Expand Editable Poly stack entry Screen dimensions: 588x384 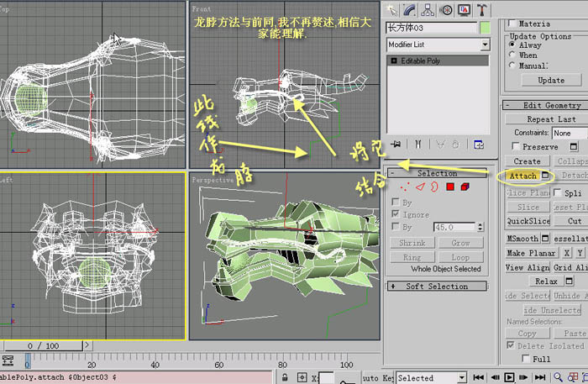(x=394, y=60)
